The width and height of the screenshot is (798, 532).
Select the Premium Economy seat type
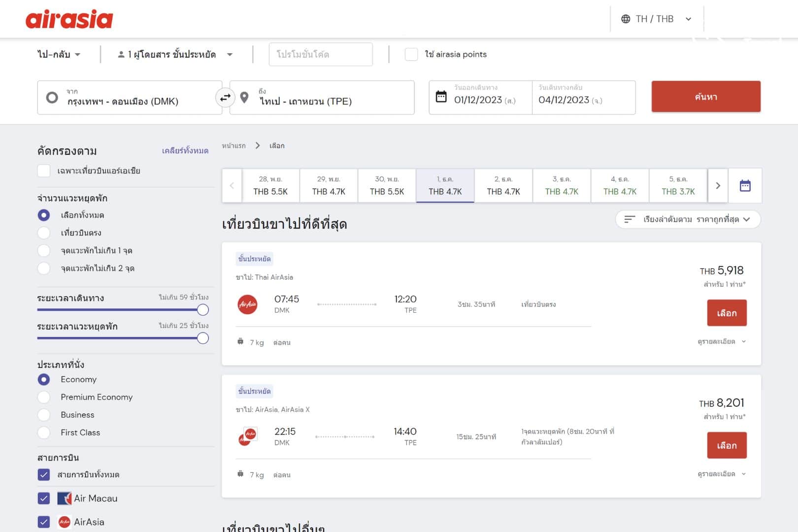[44, 397]
